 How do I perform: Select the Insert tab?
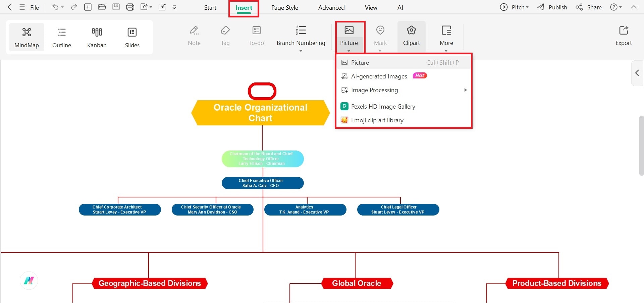pos(244,8)
